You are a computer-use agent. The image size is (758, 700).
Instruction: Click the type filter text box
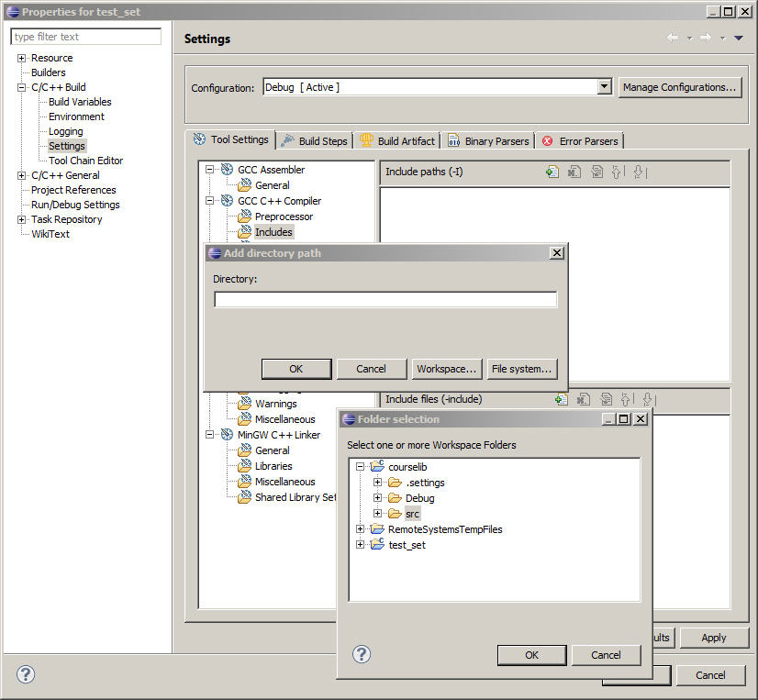[85, 37]
